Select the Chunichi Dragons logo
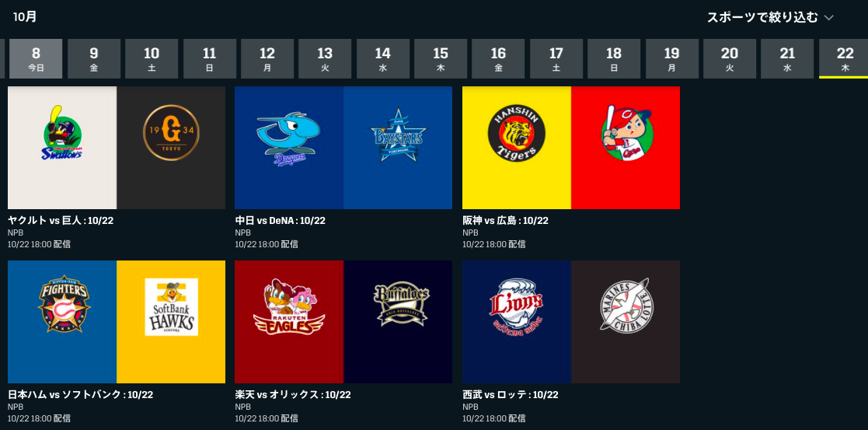This screenshot has width=868, height=430. click(288, 138)
